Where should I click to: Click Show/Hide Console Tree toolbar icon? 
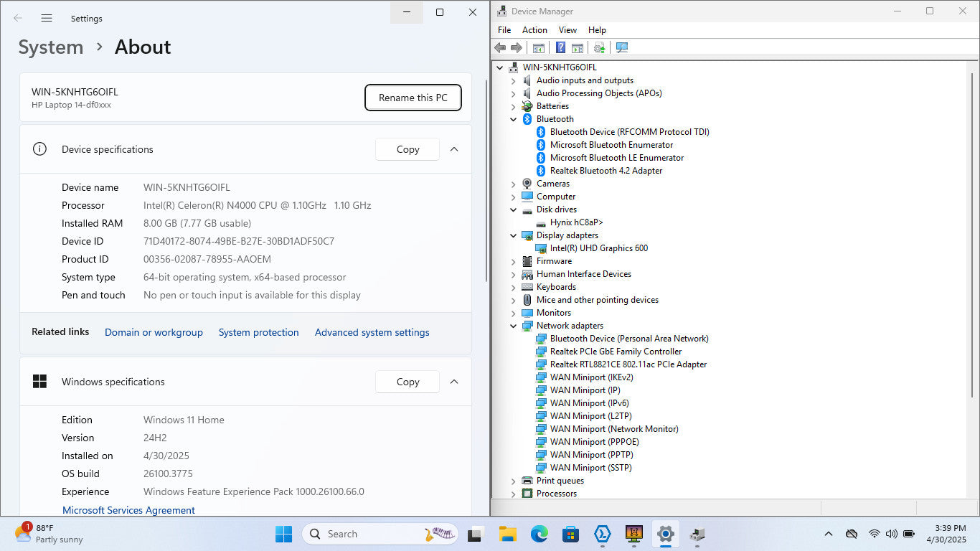[538, 47]
